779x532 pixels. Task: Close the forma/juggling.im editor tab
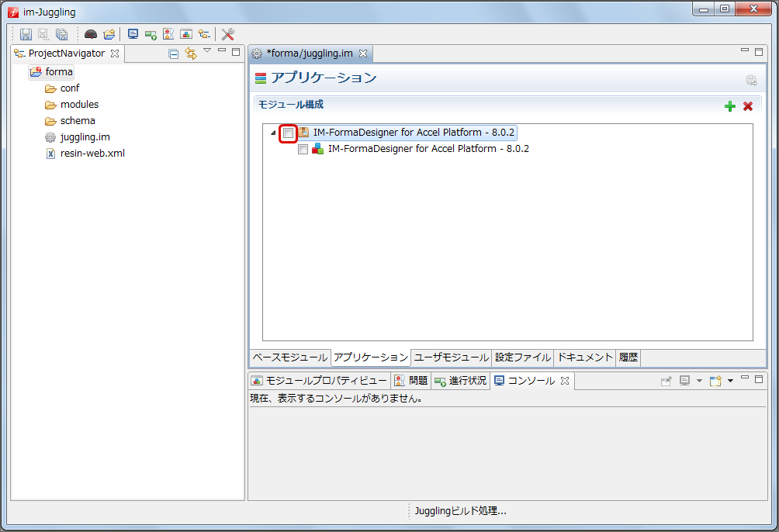[x=363, y=54]
